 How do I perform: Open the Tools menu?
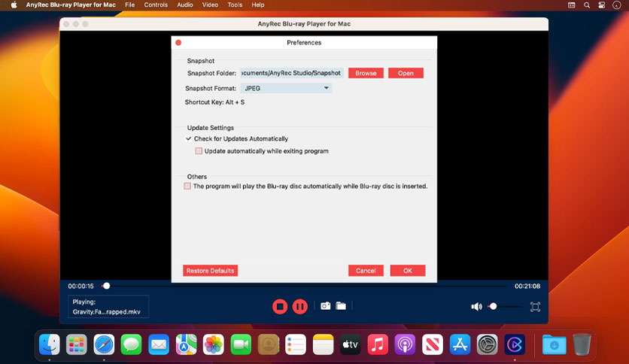[x=235, y=5]
